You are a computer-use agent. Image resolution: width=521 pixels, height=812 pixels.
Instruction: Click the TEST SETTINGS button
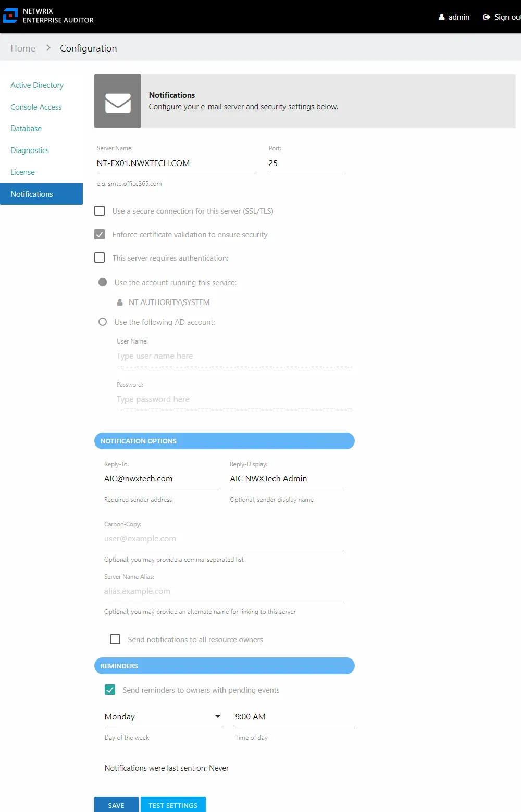(x=173, y=805)
